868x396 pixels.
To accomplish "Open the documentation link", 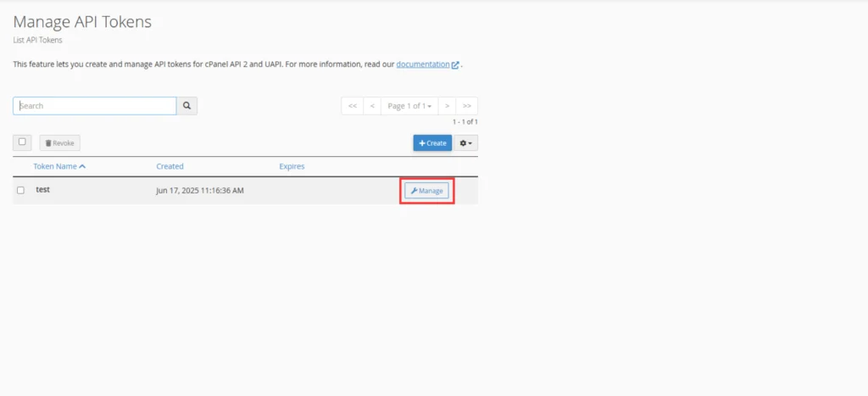I will pyautogui.click(x=423, y=64).
